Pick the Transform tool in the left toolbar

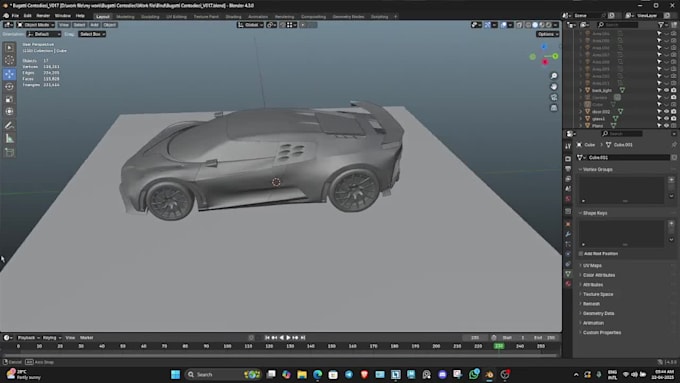pos(9,111)
